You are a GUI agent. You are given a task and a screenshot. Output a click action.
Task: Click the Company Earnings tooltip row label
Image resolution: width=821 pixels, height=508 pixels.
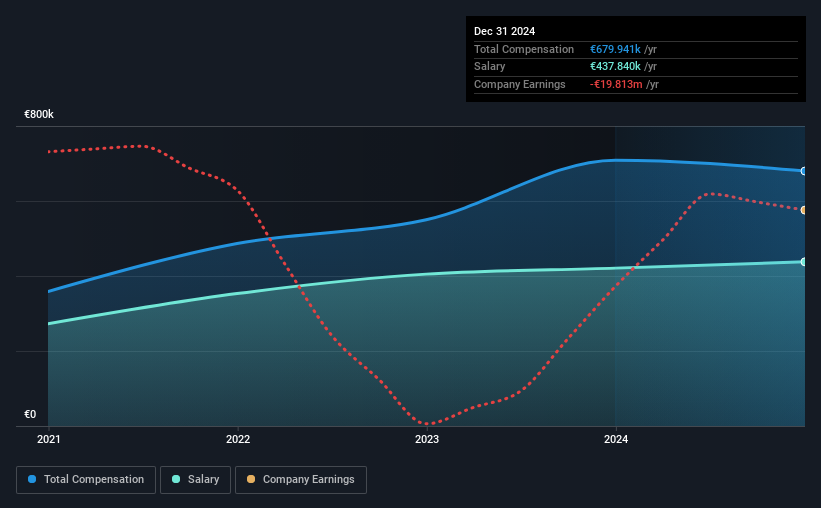pyautogui.click(x=519, y=84)
